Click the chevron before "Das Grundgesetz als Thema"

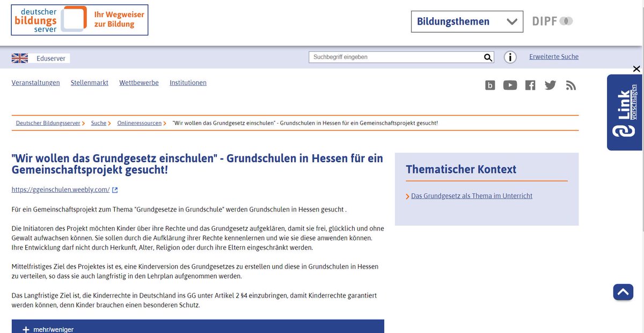click(408, 196)
